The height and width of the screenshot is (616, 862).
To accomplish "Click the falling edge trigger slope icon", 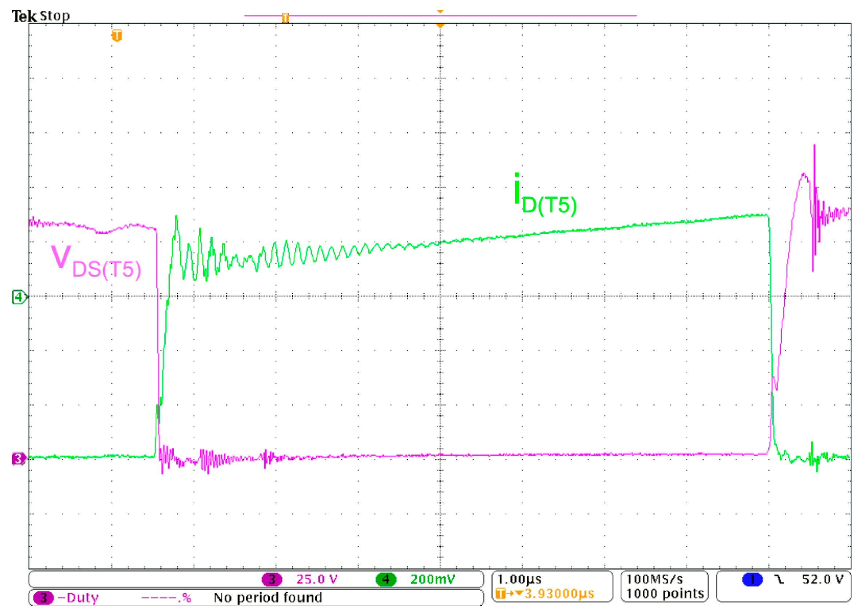I will pos(779,579).
